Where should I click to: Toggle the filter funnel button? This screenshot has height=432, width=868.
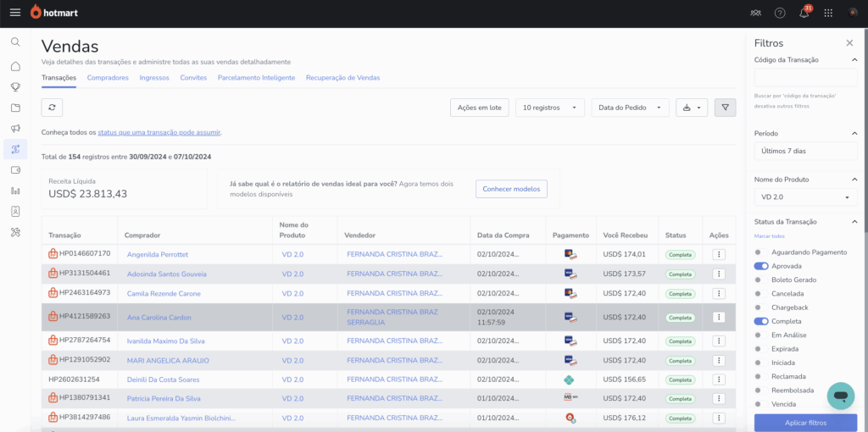tap(726, 108)
